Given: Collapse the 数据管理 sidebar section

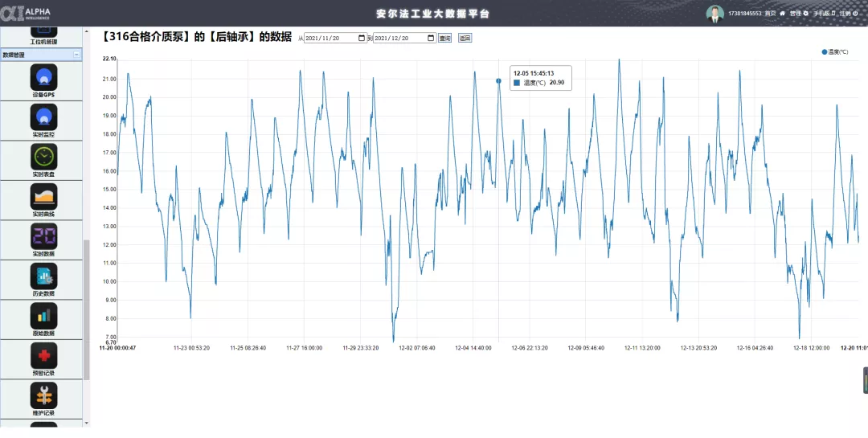Looking at the screenshot, I should pyautogui.click(x=76, y=55).
